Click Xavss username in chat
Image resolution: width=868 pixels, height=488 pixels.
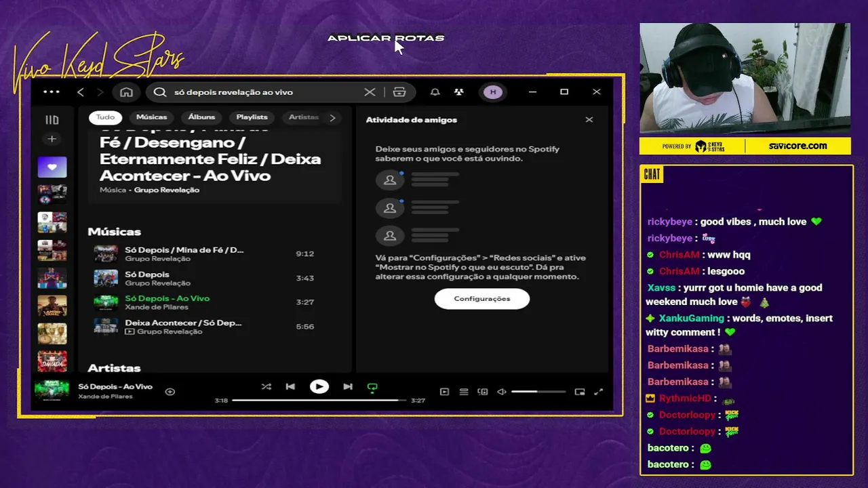(661, 287)
